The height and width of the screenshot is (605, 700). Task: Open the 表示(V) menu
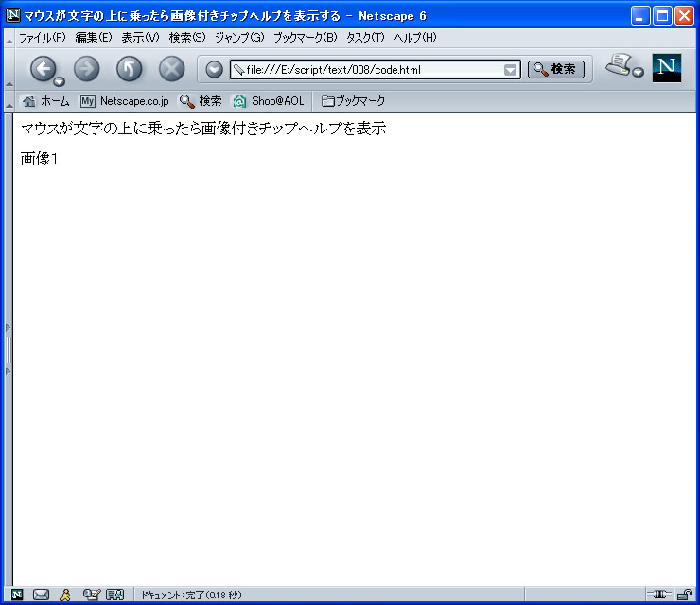click(x=140, y=38)
